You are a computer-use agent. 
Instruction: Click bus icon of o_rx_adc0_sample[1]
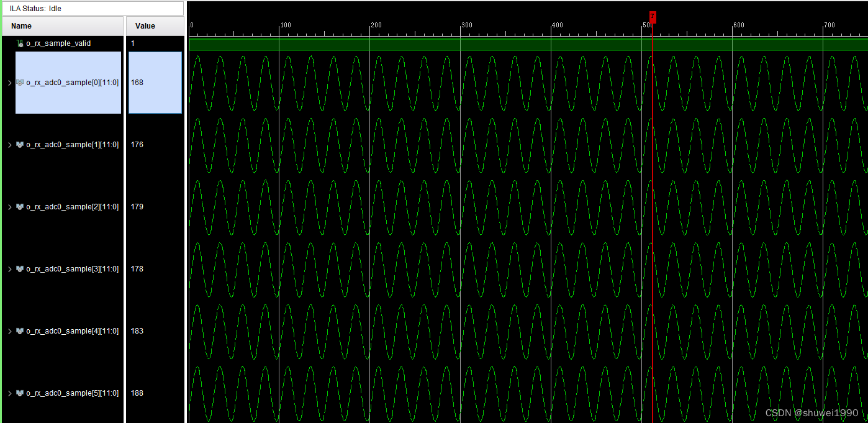click(20, 145)
